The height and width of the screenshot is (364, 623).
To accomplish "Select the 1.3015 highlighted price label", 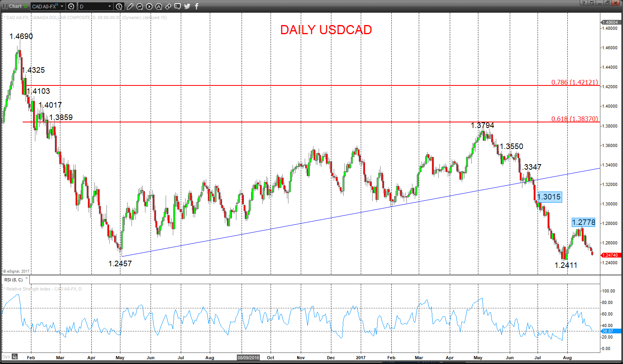I will coord(549,197).
